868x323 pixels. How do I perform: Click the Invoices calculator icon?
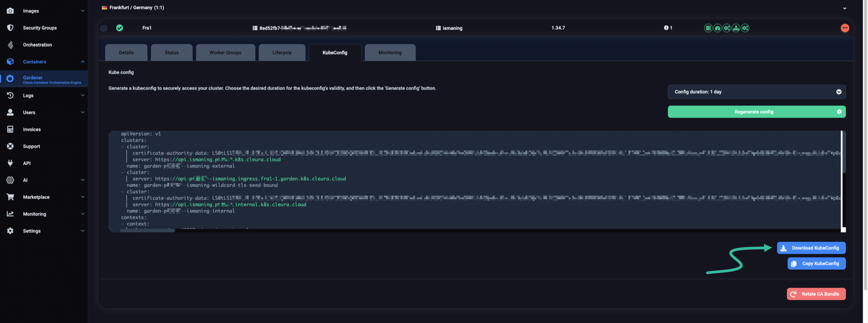(x=10, y=129)
